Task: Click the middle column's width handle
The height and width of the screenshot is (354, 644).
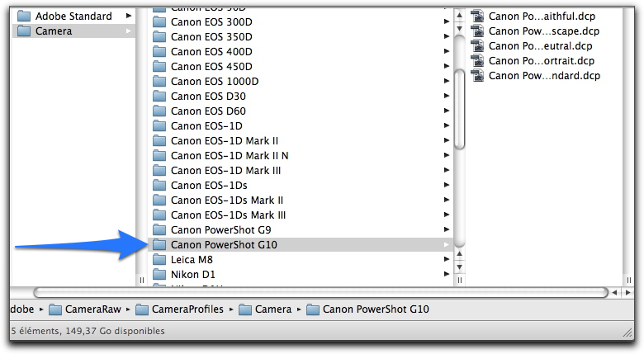Action: (x=460, y=280)
